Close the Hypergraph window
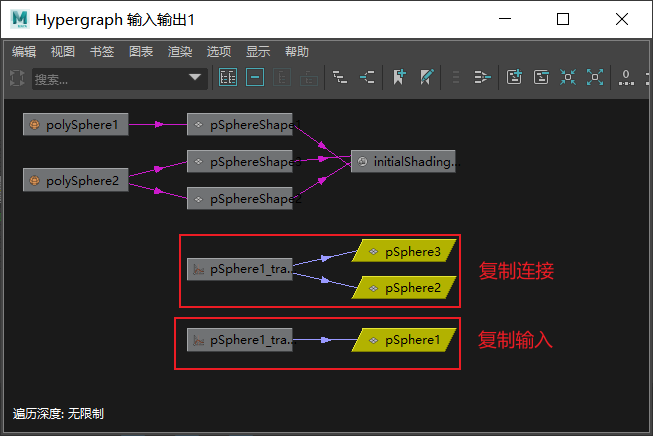 coord(622,19)
